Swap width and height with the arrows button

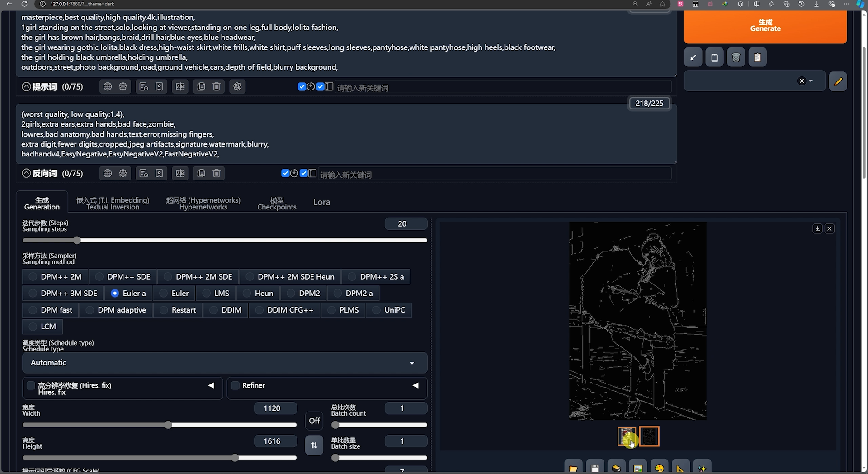(314, 445)
